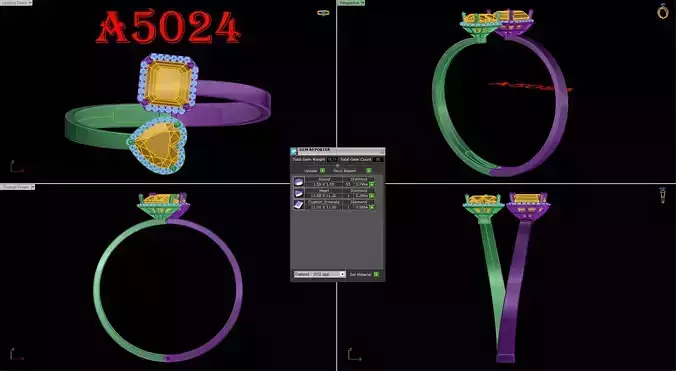Click the Round gem shape icon

299,182
